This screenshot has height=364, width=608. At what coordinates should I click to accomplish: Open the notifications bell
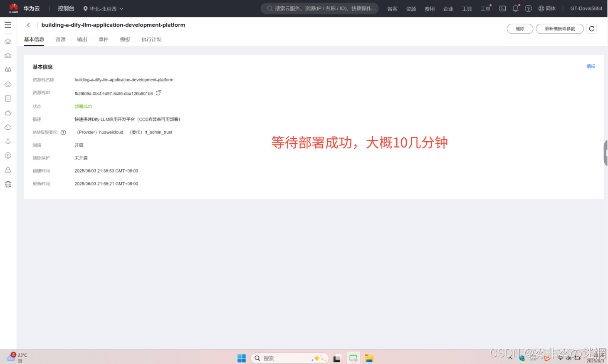coord(516,8)
